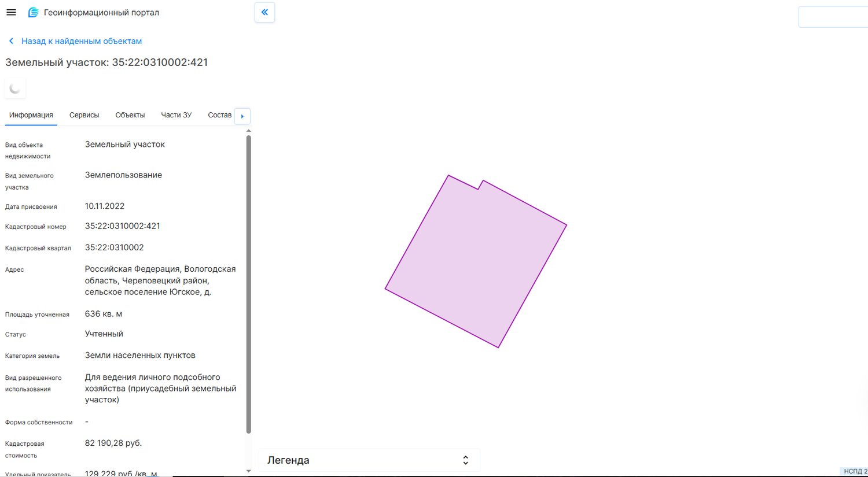Collapse the side panel with double-chevron button
The height and width of the screenshot is (477, 868).
(264, 12)
